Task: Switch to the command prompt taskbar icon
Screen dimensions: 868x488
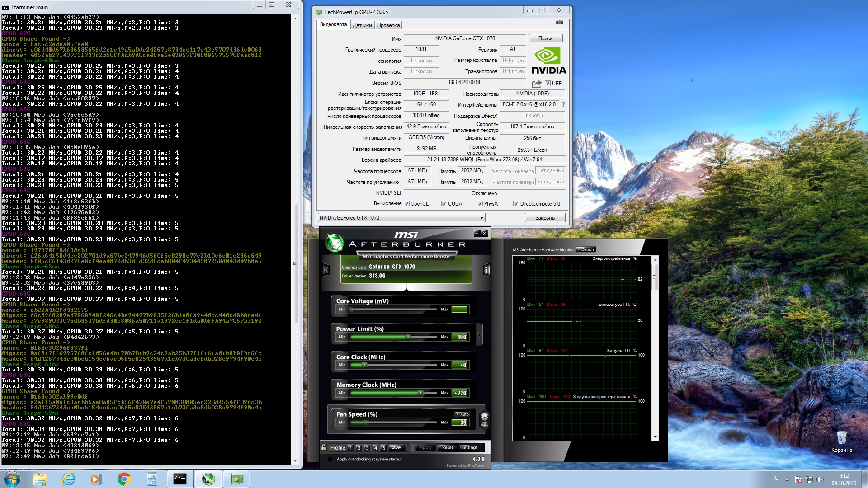Action: click(x=180, y=479)
